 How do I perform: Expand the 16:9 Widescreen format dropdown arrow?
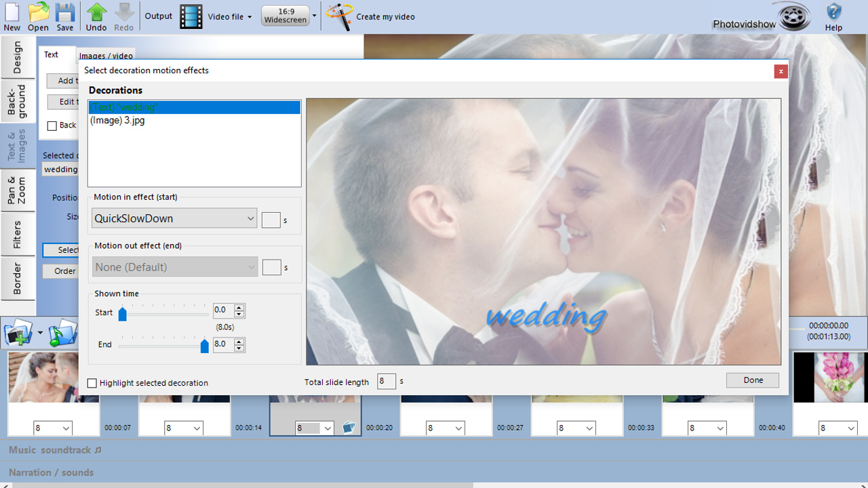click(313, 15)
